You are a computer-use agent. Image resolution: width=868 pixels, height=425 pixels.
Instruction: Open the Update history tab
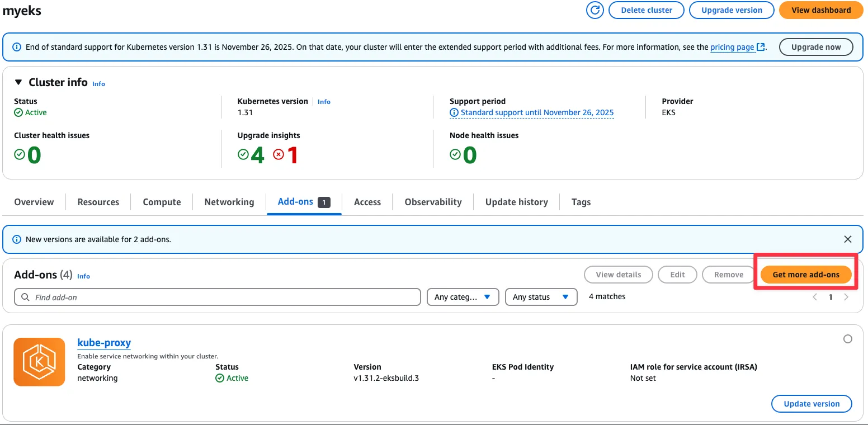[x=517, y=202]
